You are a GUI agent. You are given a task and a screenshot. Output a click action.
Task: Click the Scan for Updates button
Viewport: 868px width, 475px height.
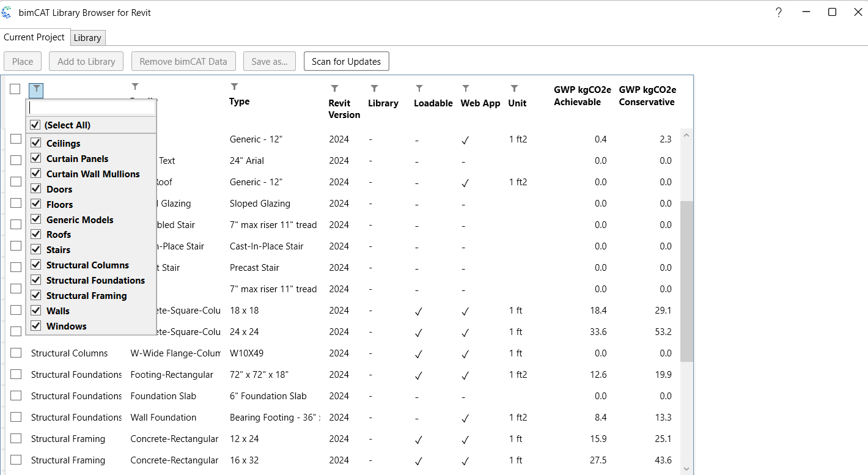(346, 61)
